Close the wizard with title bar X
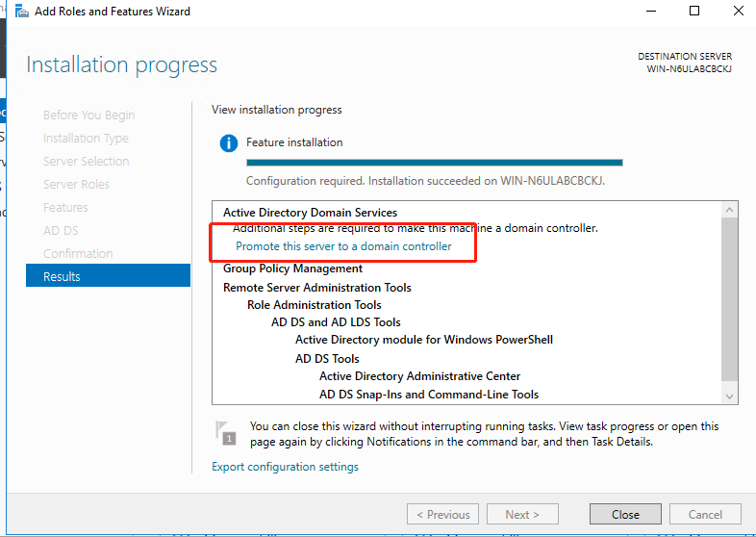This screenshot has height=537, width=756. [738, 11]
